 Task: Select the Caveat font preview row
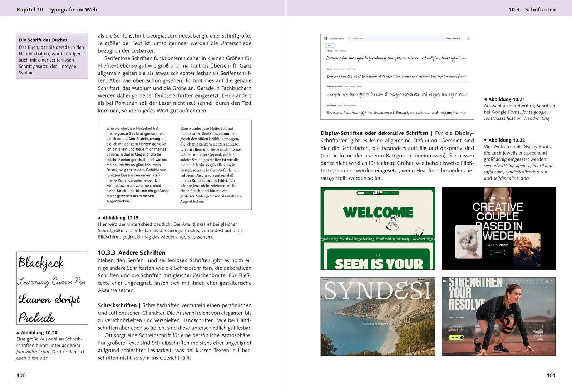coord(397,74)
